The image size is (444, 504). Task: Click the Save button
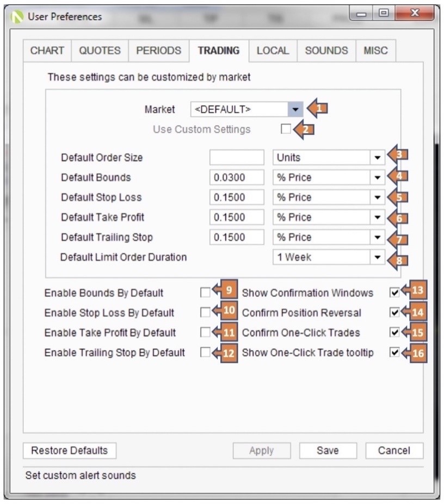click(x=328, y=451)
